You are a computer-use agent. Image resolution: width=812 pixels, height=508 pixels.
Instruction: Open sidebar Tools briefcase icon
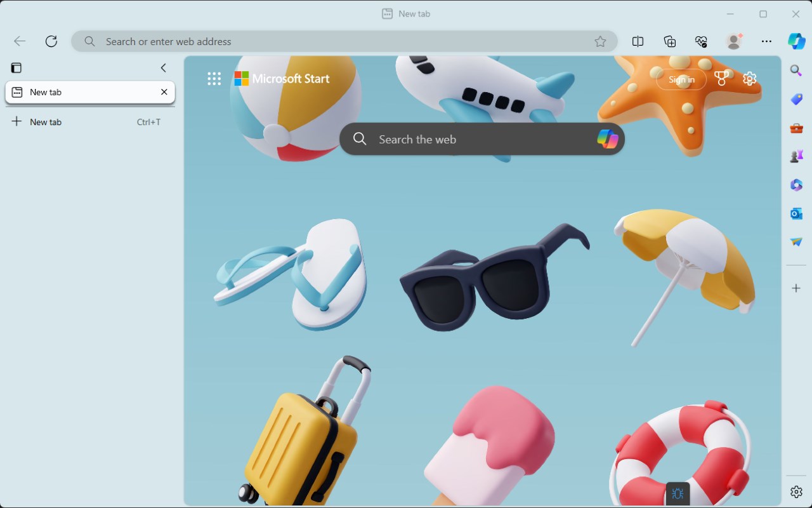(x=796, y=128)
